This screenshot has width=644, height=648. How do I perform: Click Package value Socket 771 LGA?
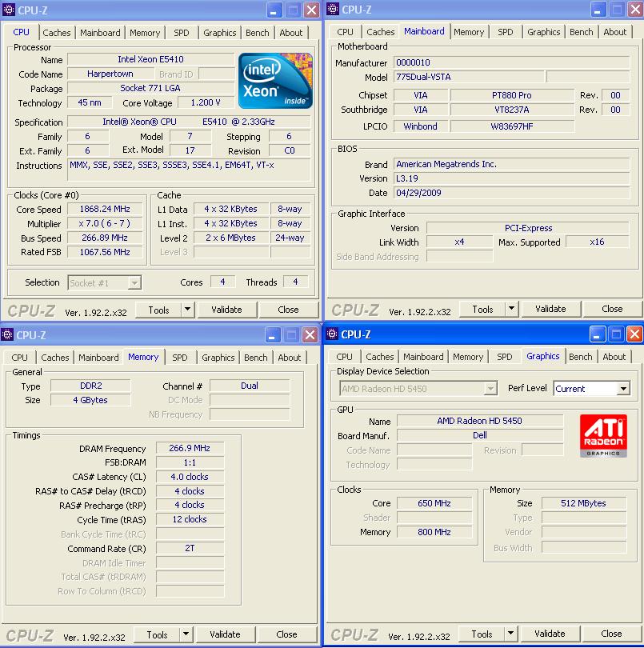click(151, 88)
